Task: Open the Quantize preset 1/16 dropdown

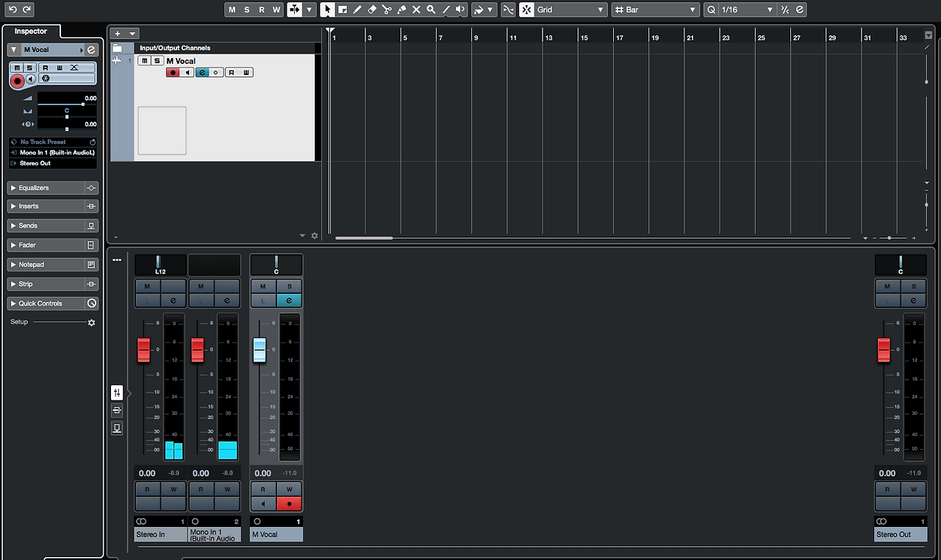Action: pyautogui.click(x=747, y=10)
